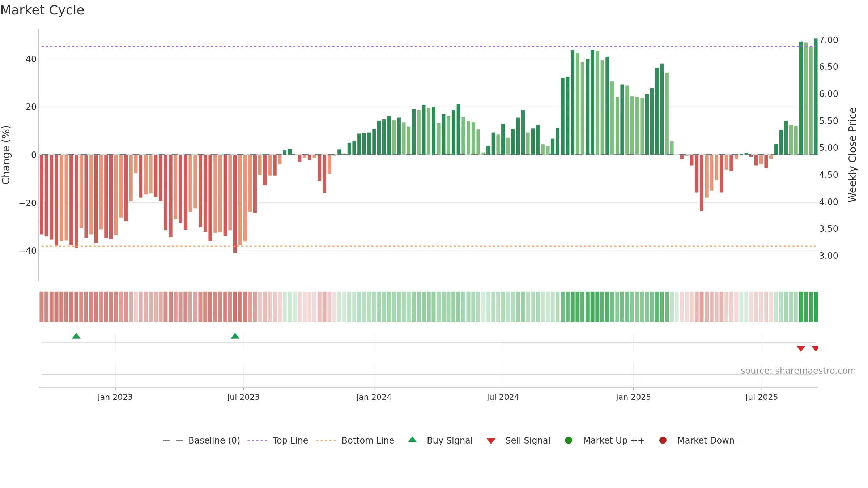Viewport: 868px width, 488px height.
Task: Click the 20 tick on Change axis
Action: point(31,107)
